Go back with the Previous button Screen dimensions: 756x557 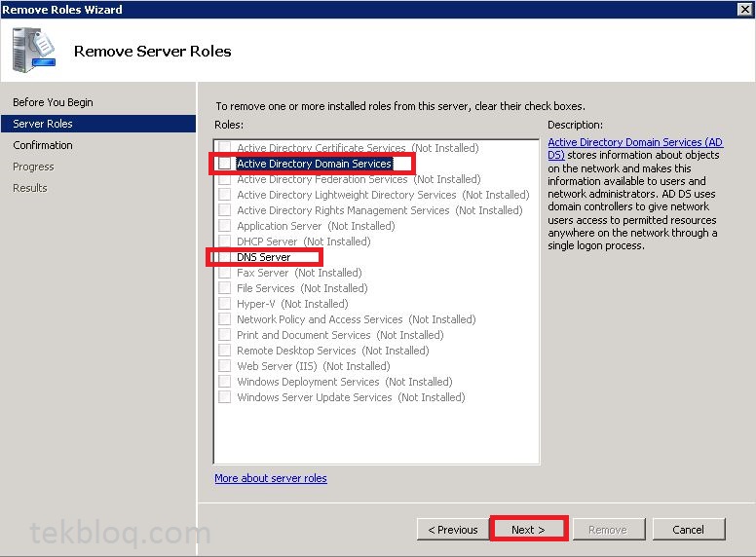pyautogui.click(x=453, y=530)
